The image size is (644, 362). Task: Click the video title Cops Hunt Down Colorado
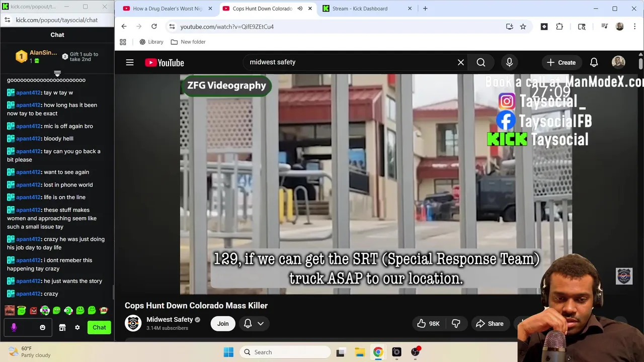(196, 306)
